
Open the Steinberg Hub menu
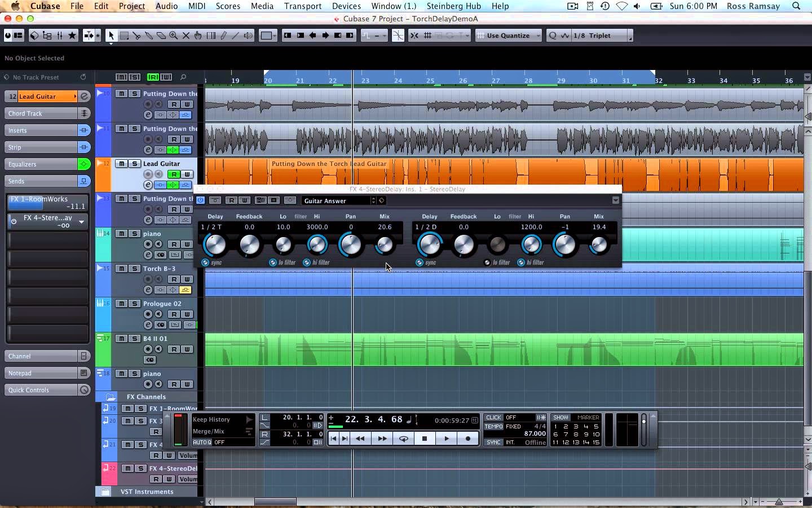pyautogui.click(x=454, y=6)
